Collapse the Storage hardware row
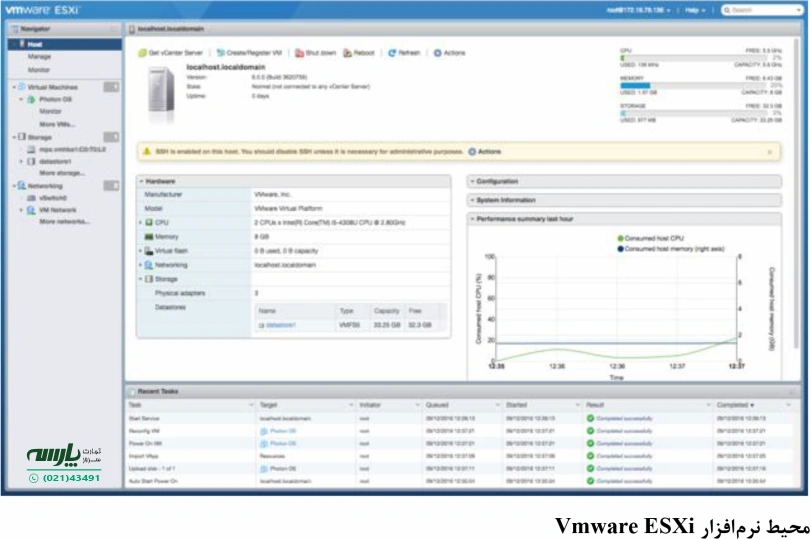 140,279
